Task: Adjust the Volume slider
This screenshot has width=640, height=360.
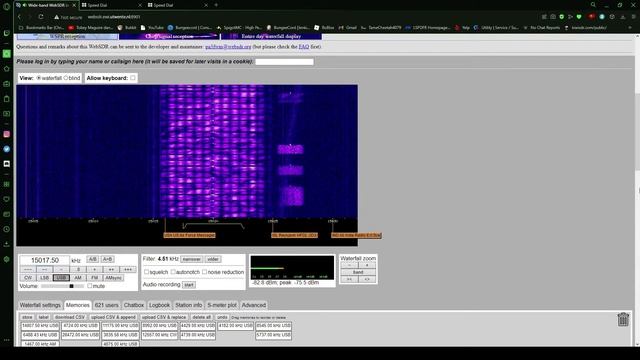Action: [62, 286]
